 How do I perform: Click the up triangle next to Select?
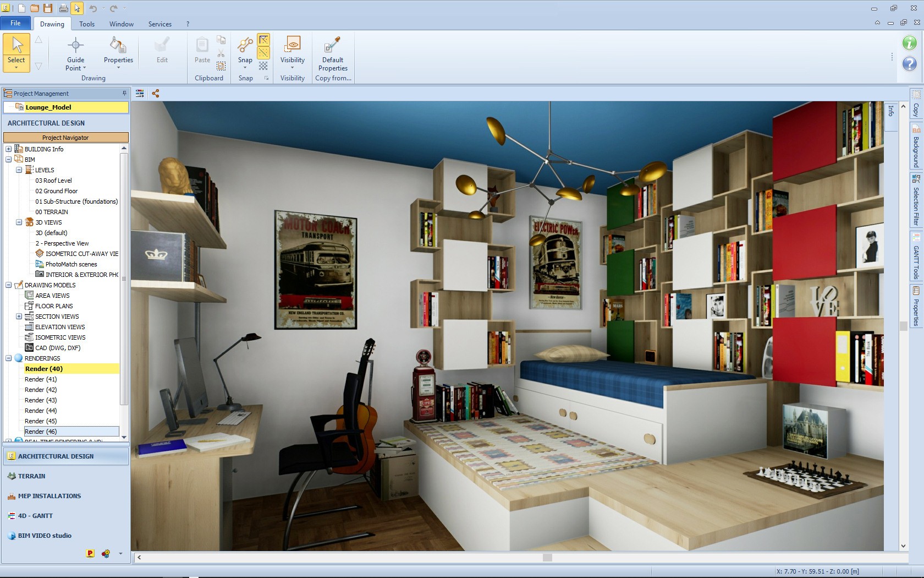pos(38,40)
